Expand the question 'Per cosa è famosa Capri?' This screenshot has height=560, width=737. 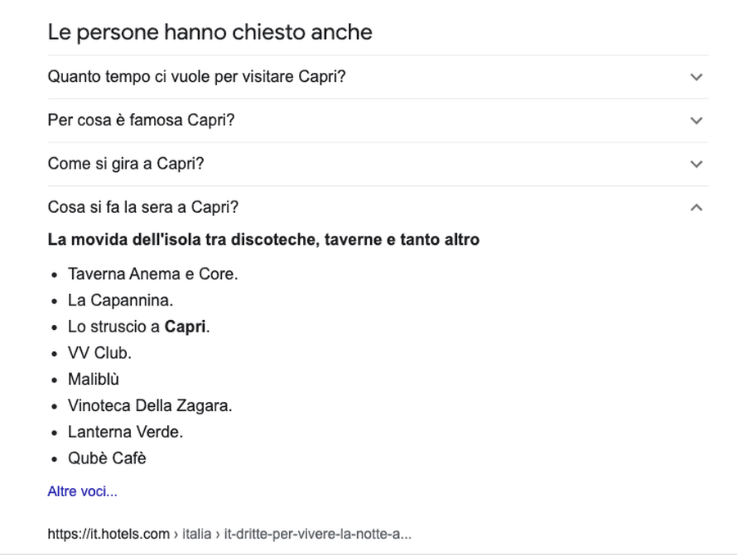(x=141, y=120)
